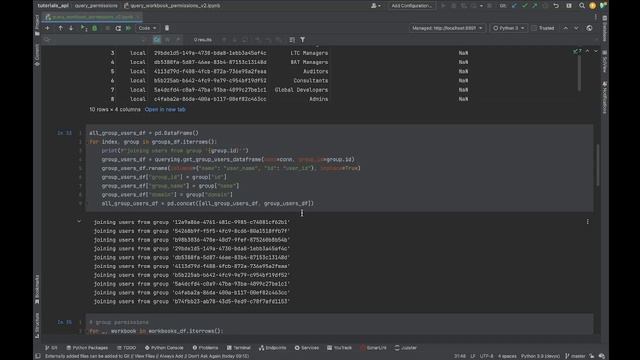Image resolution: width=640 pixels, height=360 pixels.
Task: Delete cell using the trash icon
Action: click(167, 28)
